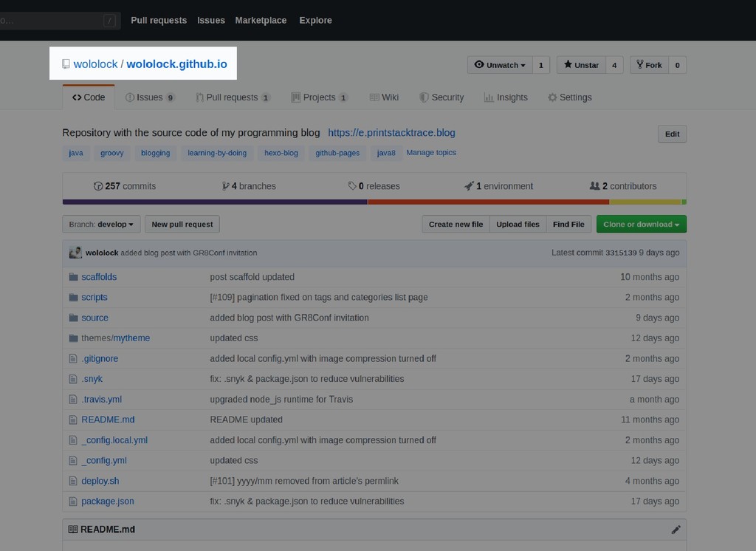Click the Settings gear icon
Screen dimensions: 756x551
[x=552, y=97]
